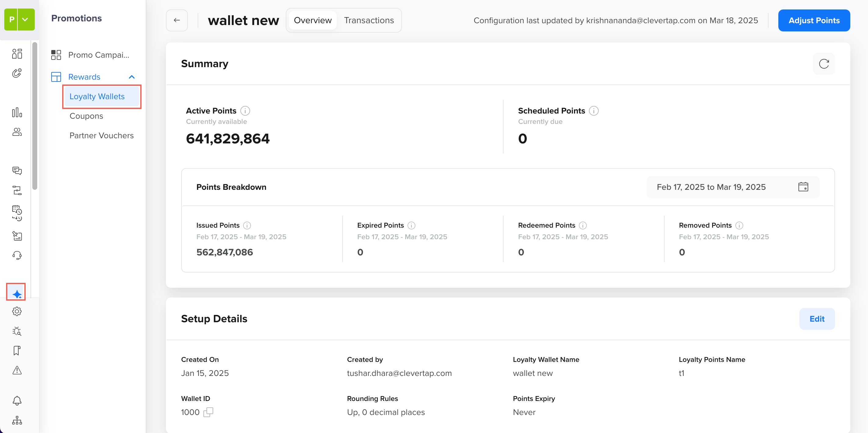Open the Points Breakdown date range picker
The image size is (868, 433).
(733, 187)
